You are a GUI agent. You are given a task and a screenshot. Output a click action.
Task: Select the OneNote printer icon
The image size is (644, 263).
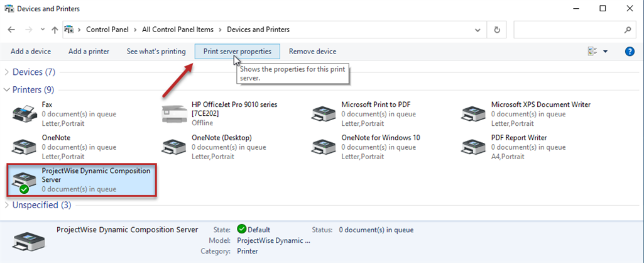[x=25, y=147]
